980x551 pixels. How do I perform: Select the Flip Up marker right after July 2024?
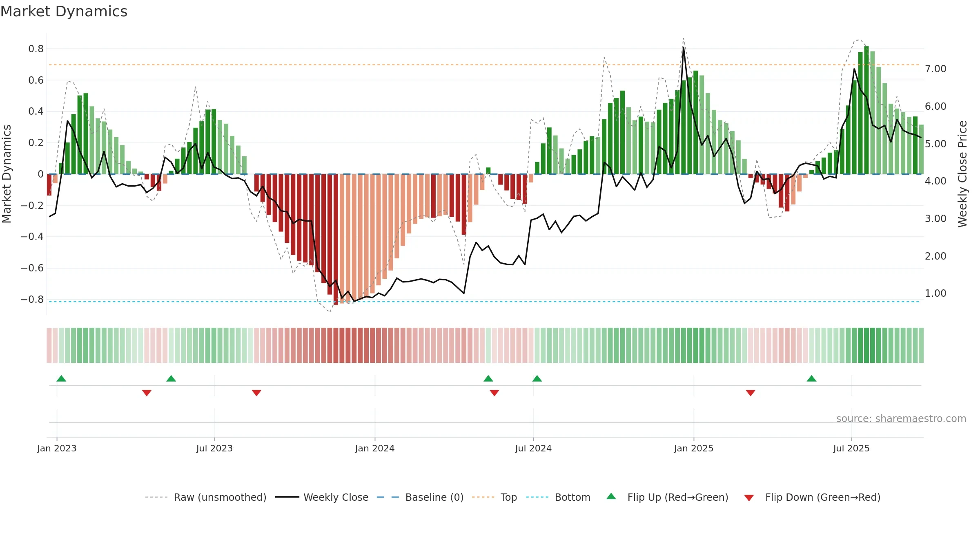pos(537,378)
